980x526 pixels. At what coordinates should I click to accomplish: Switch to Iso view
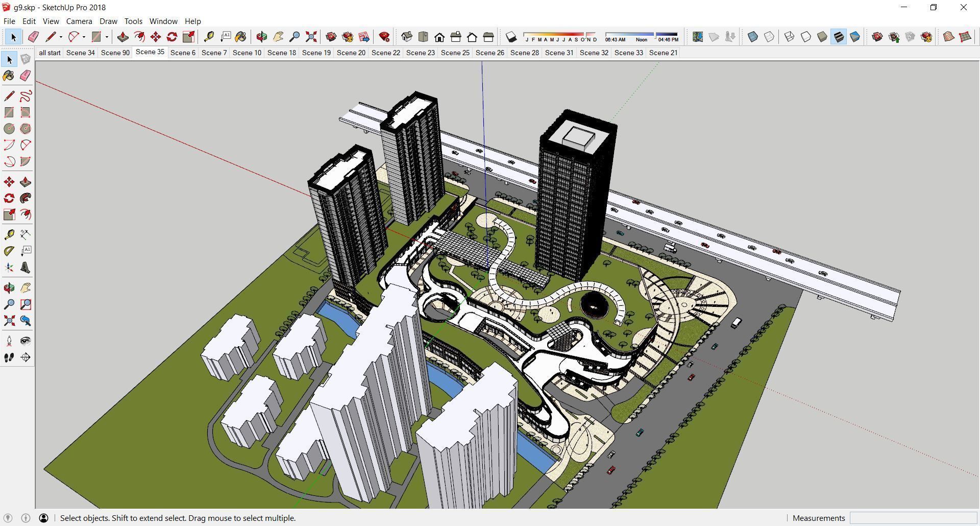[x=407, y=37]
